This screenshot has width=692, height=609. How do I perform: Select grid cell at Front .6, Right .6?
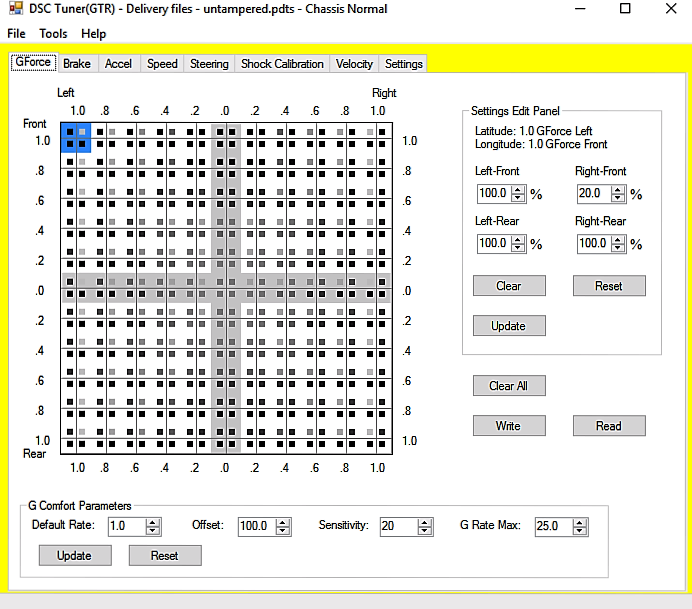(316, 198)
